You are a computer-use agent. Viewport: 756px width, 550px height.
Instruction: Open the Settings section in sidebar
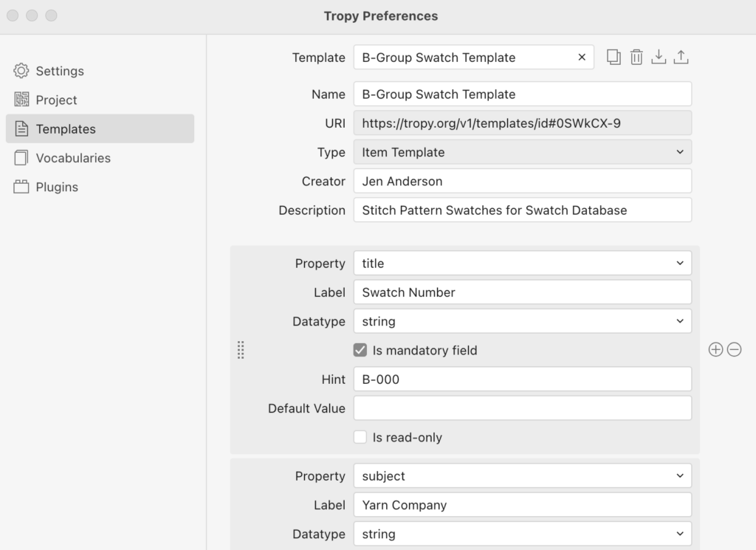click(x=60, y=71)
